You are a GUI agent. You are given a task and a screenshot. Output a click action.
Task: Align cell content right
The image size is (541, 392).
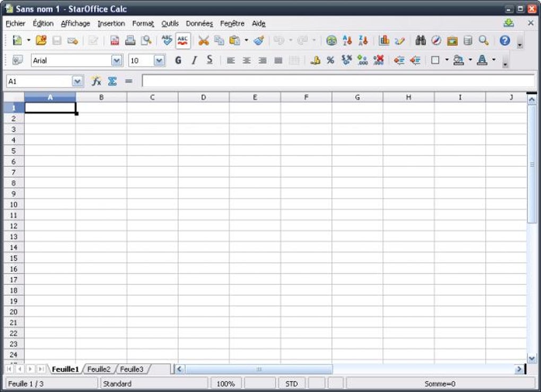pyautogui.click(x=262, y=60)
